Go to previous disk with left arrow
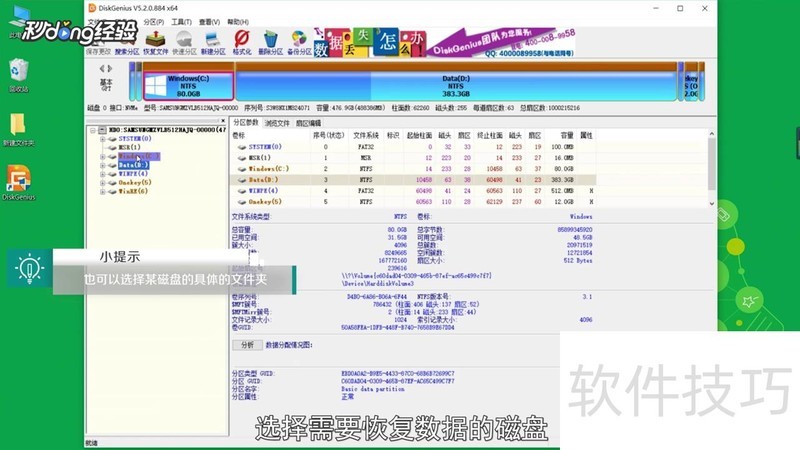 click(102, 68)
